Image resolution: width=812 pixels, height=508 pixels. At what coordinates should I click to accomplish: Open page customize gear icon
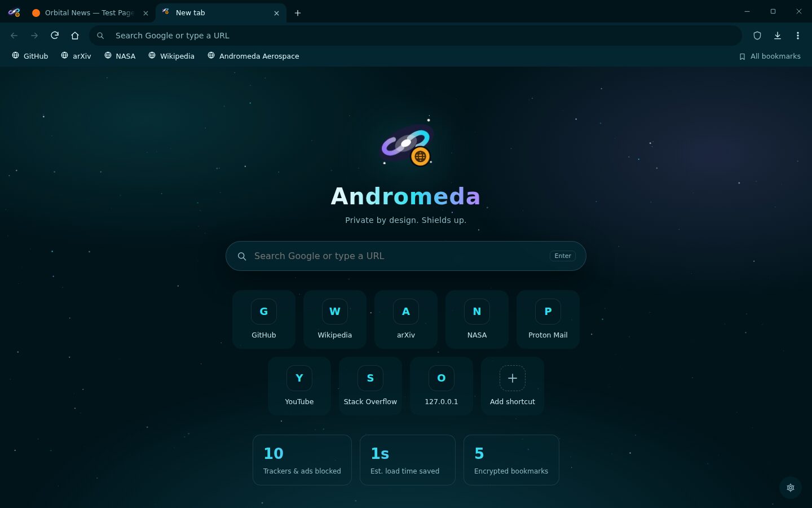(791, 488)
